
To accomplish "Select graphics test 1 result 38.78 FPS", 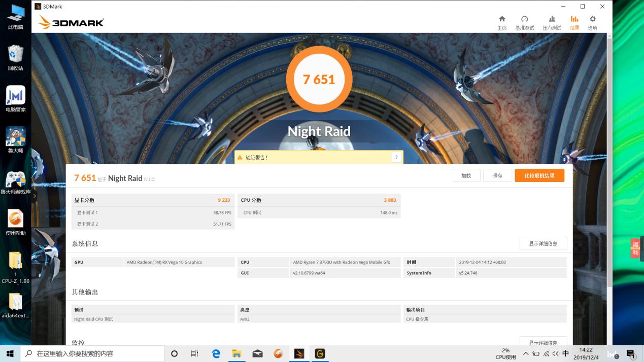I will click(x=222, y=213).
